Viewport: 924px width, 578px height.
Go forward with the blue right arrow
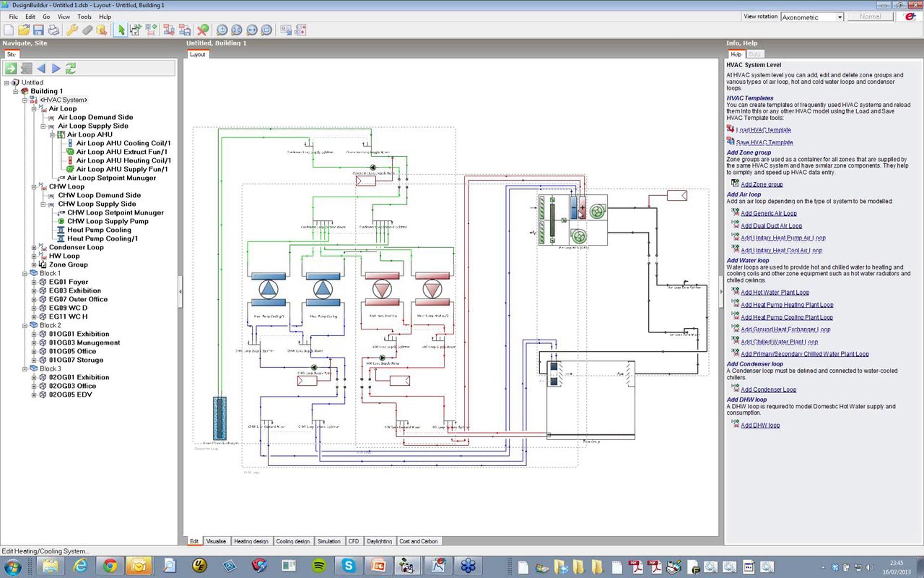pos(56,69)
